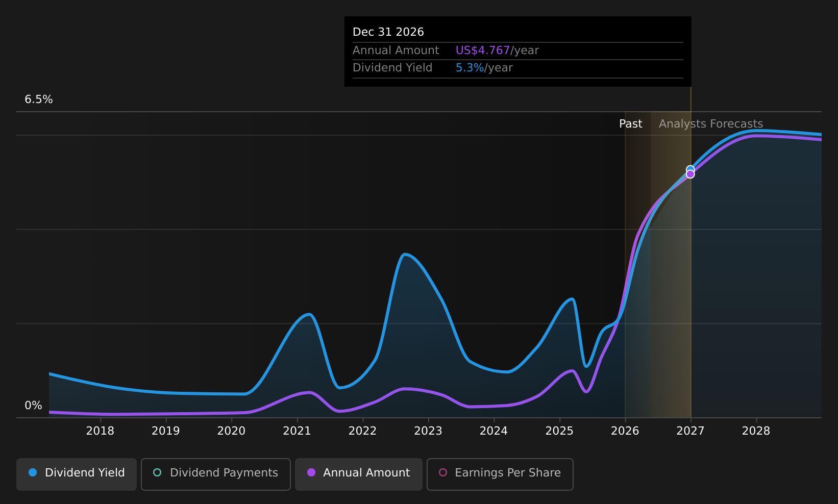Click the 2024 x-axis label
The height and width of the screenshot is (504, 838).
(x=494, y=431)
